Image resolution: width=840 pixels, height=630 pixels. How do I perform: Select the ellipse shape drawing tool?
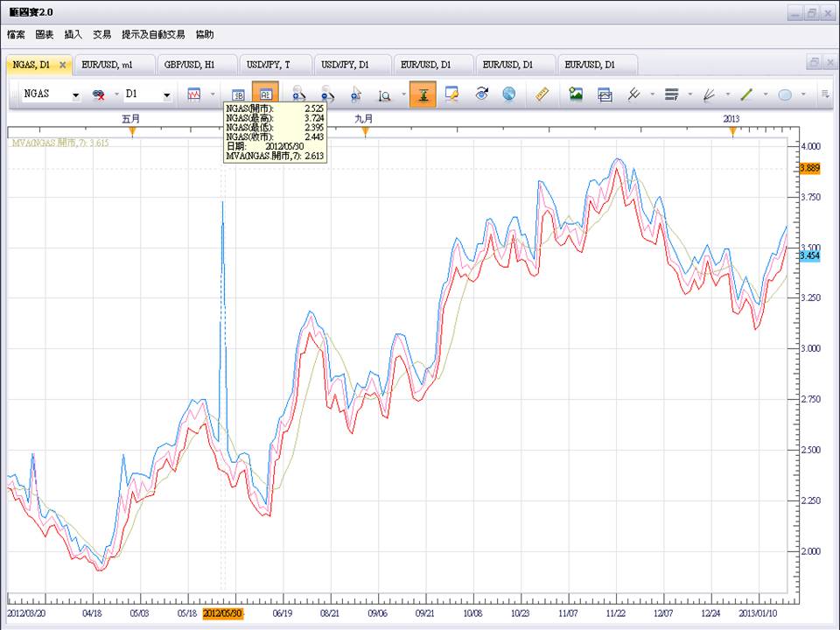click(x=784, y=94)
